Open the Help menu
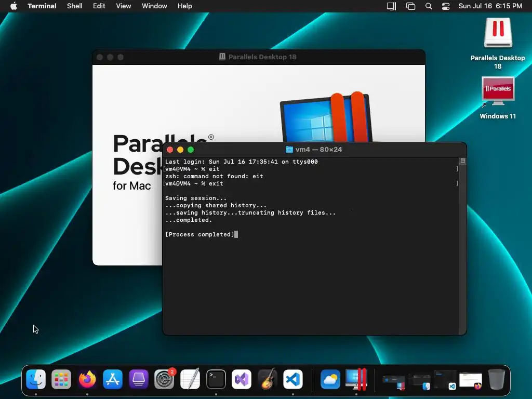This screenshot has height=399, width=532. tap(185, 6)
